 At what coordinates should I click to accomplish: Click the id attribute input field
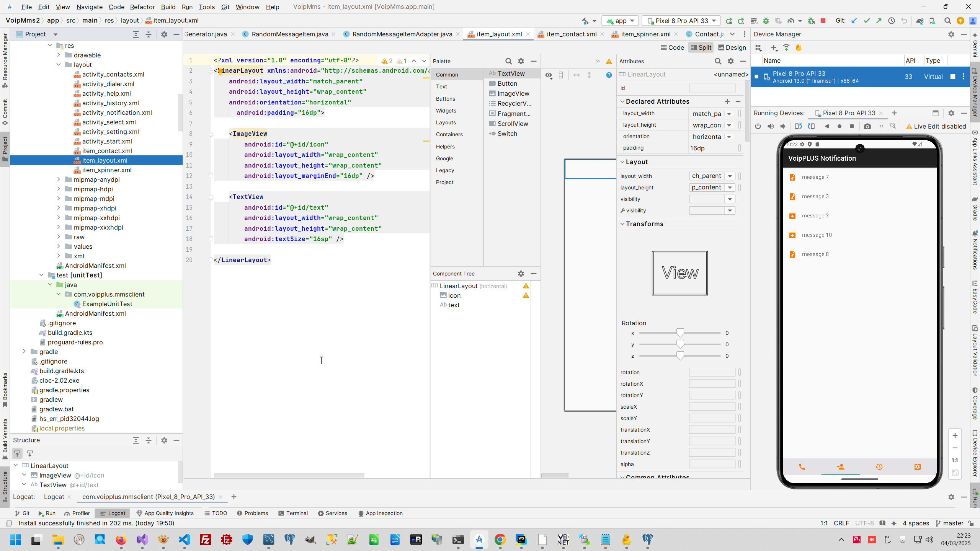712,88
